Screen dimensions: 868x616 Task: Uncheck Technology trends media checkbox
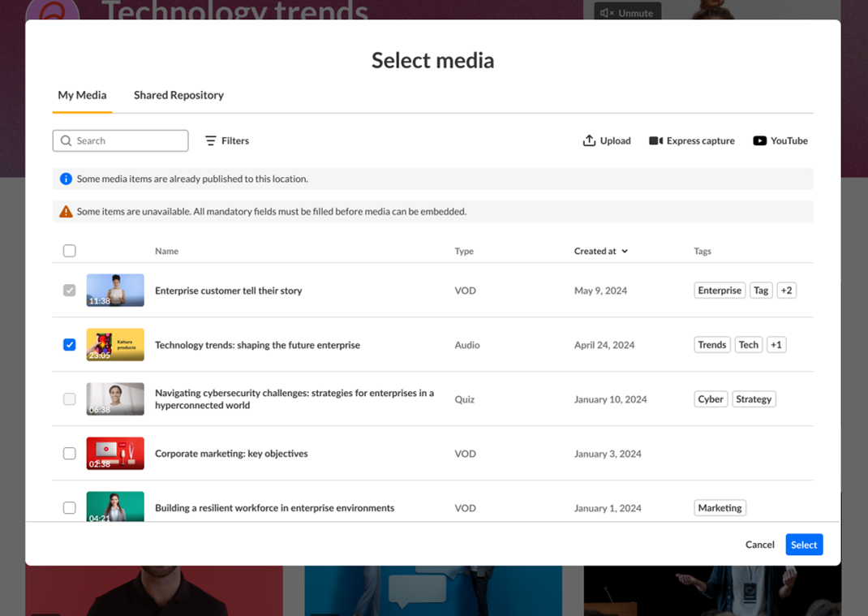pos(70,345)
